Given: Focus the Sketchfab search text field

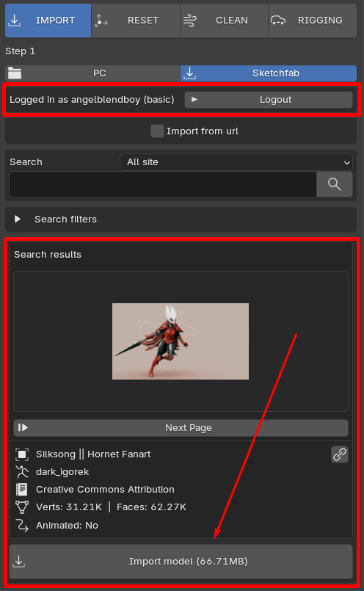Looking at the screenshot, I should coord(163,184).
